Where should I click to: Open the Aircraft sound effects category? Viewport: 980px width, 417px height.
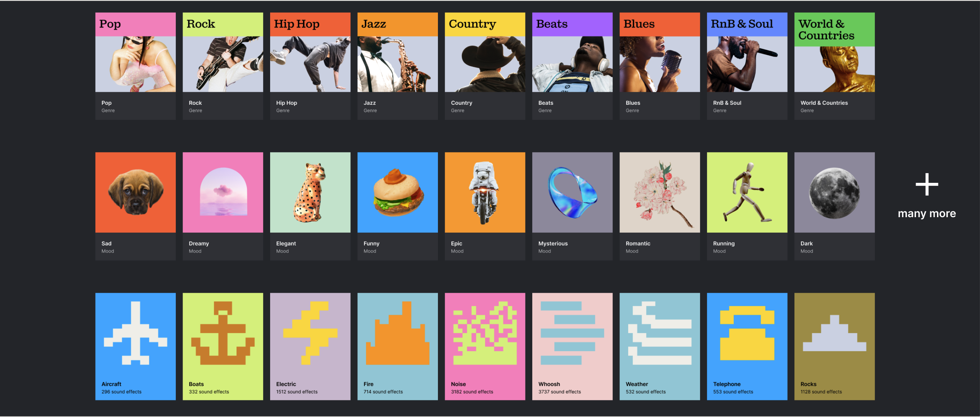[x=136, y=346]
